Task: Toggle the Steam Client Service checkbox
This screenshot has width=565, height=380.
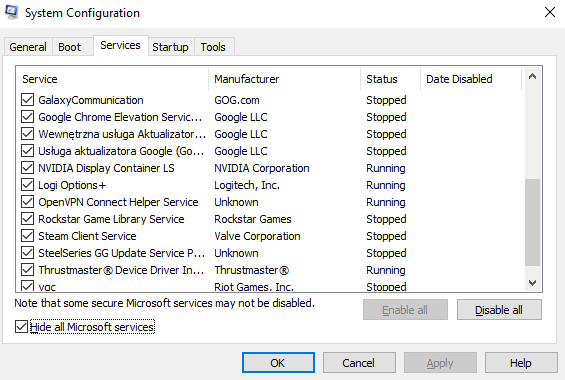Action: [x=27, y=236]
